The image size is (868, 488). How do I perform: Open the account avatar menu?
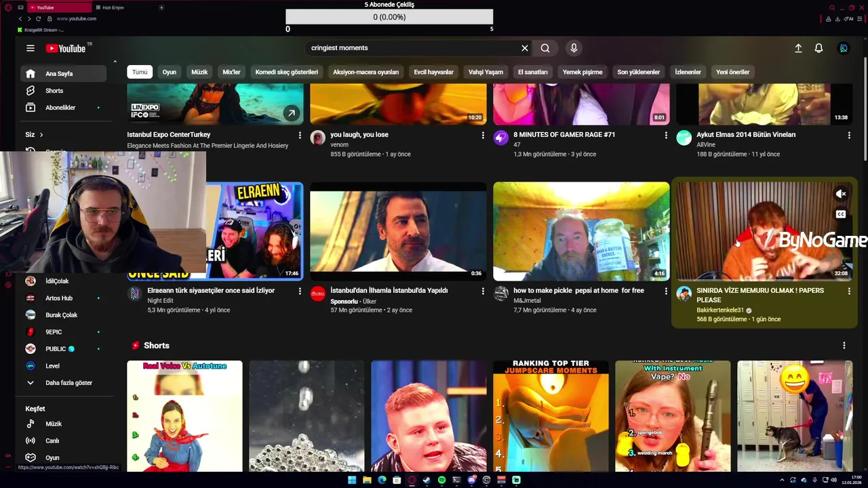click(844, 48)
